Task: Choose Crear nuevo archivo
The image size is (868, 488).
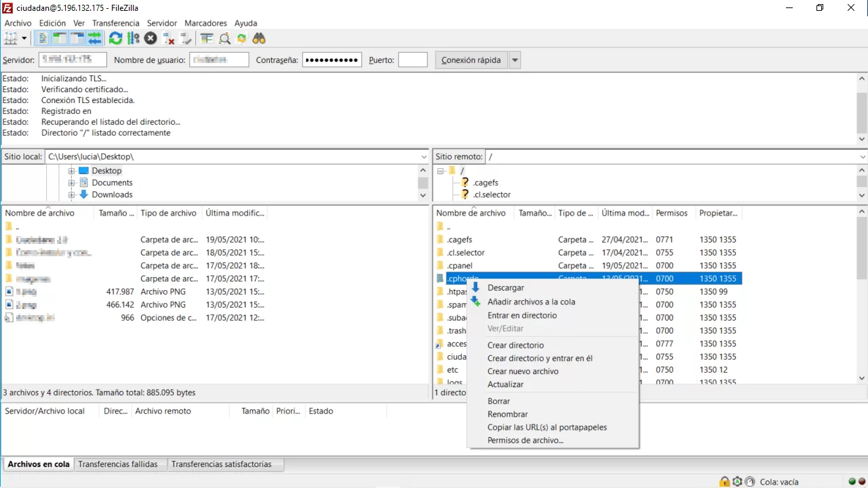Action: click(523, 371)
